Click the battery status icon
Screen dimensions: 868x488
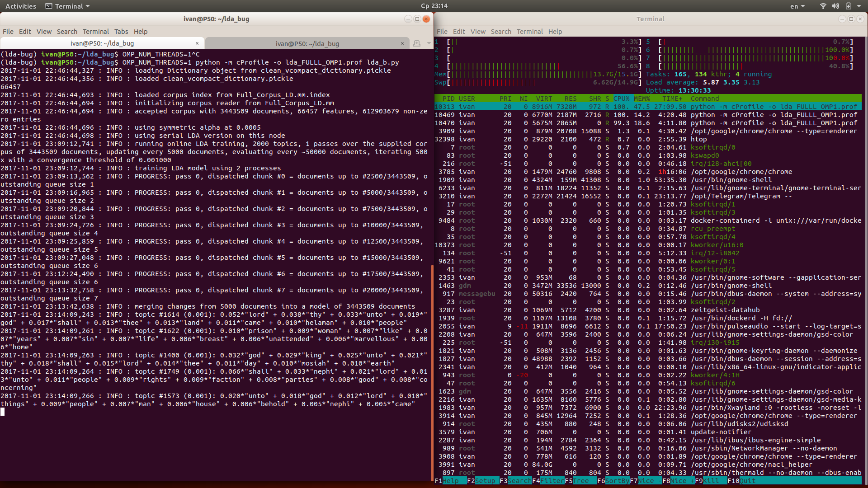848,6
